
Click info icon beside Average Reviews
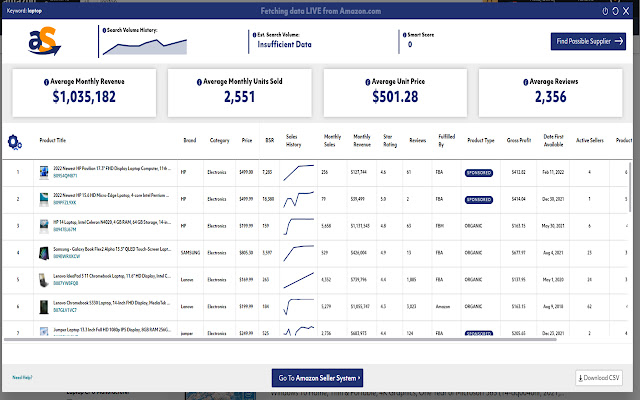coord(526,82)
